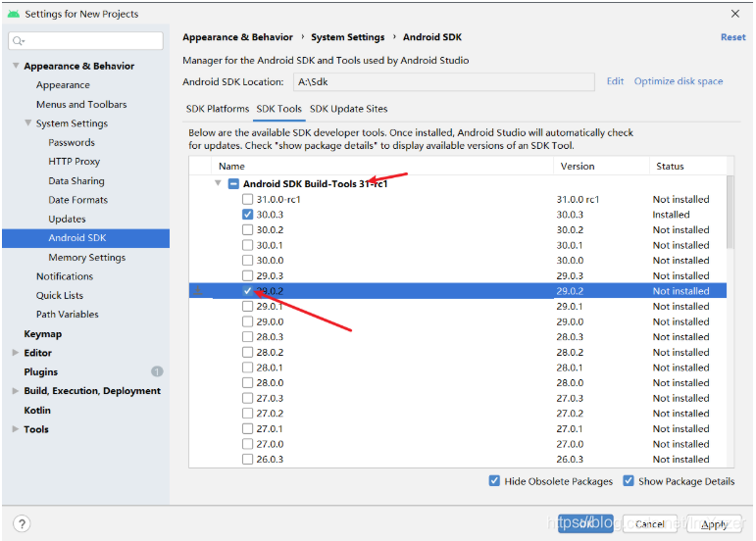
Task: Open Keymap settings
Action: [x=43, y=334]
